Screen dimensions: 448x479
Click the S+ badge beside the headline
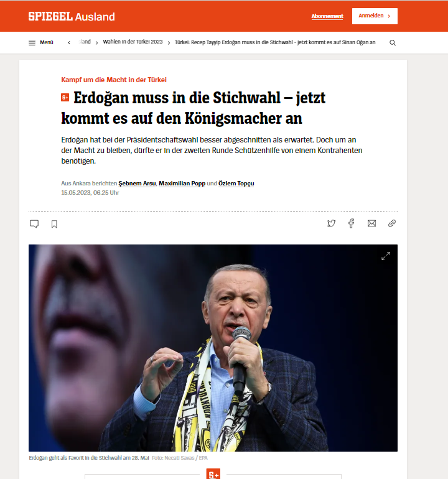[65, 98]
